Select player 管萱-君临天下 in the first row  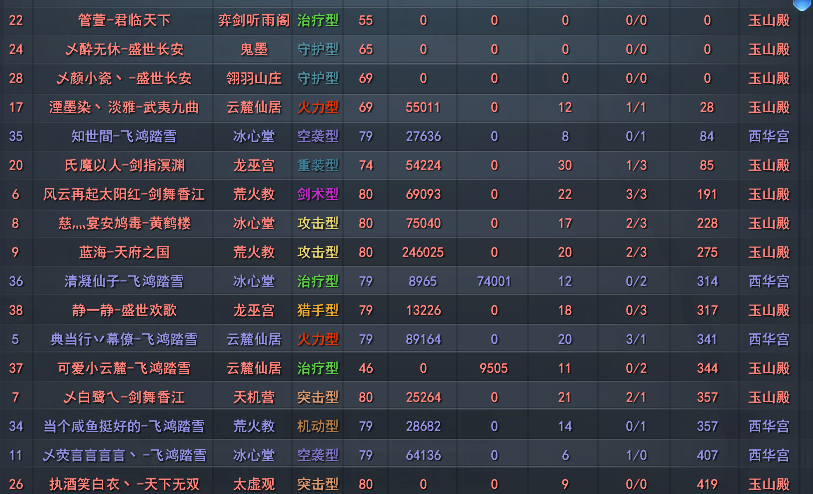pos(124,20)
